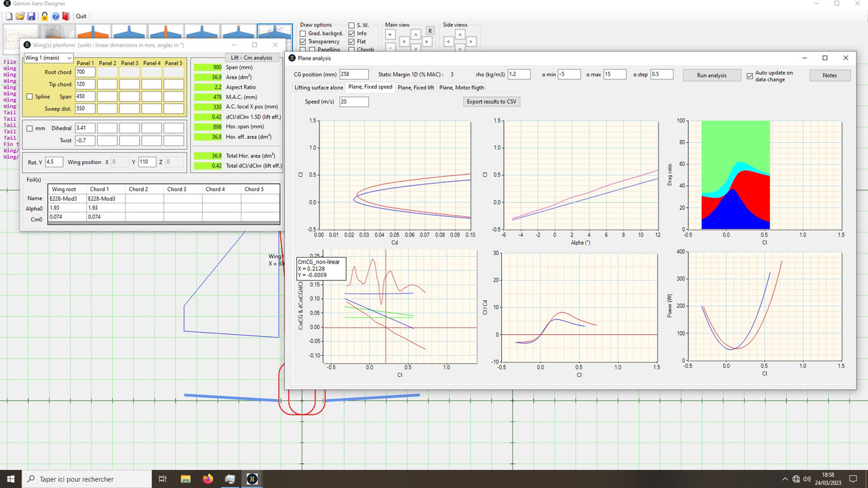
Task: Switch to Plane, Fixed lift tab
Action: (416, 87)
